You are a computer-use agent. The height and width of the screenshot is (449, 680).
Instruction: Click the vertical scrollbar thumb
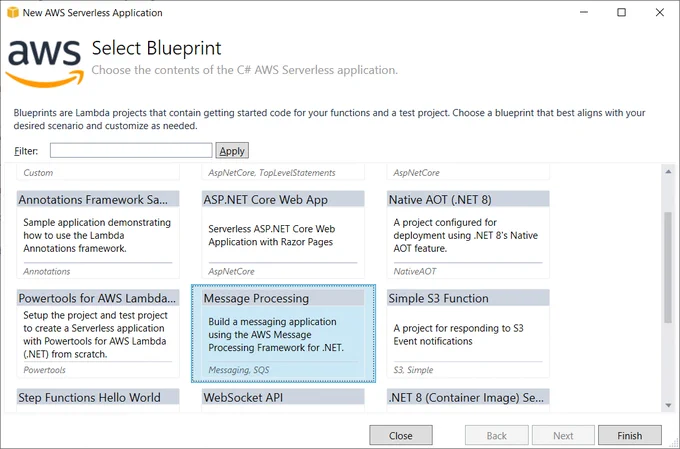coord(668,267)
